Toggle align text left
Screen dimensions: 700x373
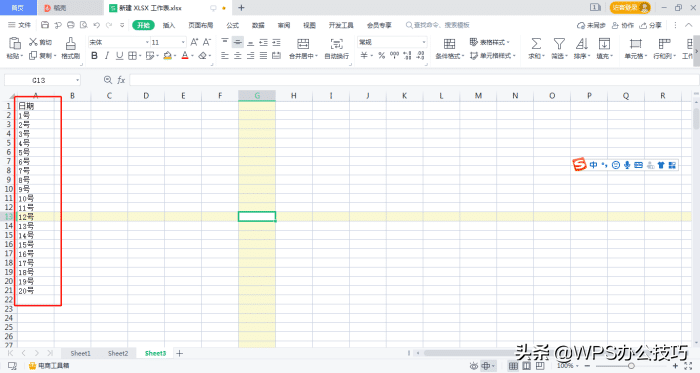tap(225, 56)
